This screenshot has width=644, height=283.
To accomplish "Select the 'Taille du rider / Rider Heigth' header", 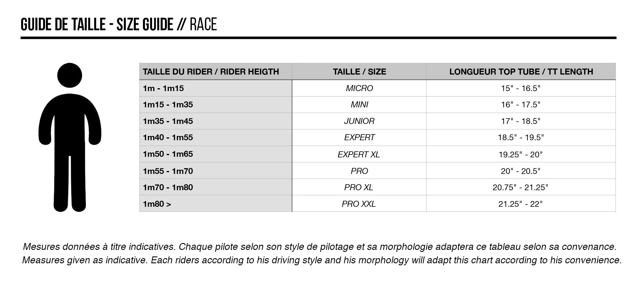I will [211, 72].
